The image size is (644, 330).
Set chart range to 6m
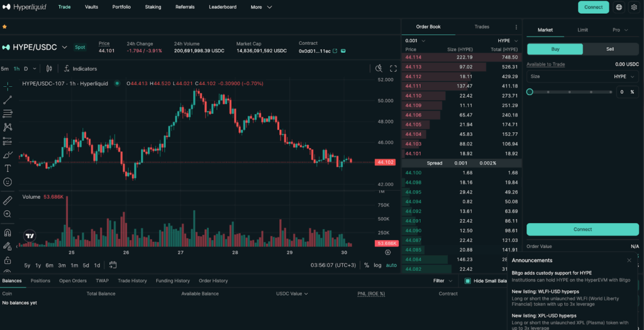49,265
